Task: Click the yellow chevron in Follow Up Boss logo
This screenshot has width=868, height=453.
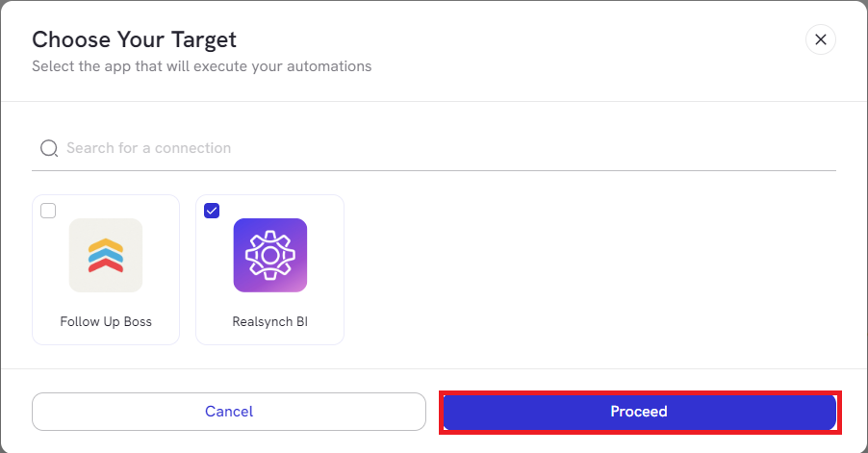Action: pos(106,244)
